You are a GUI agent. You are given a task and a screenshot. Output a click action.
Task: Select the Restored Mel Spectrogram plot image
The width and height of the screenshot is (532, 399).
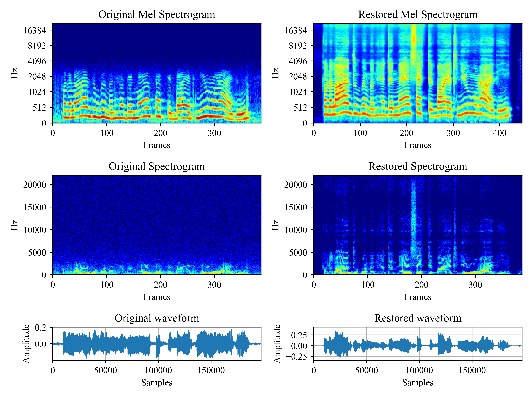click(x=418, y=73)
